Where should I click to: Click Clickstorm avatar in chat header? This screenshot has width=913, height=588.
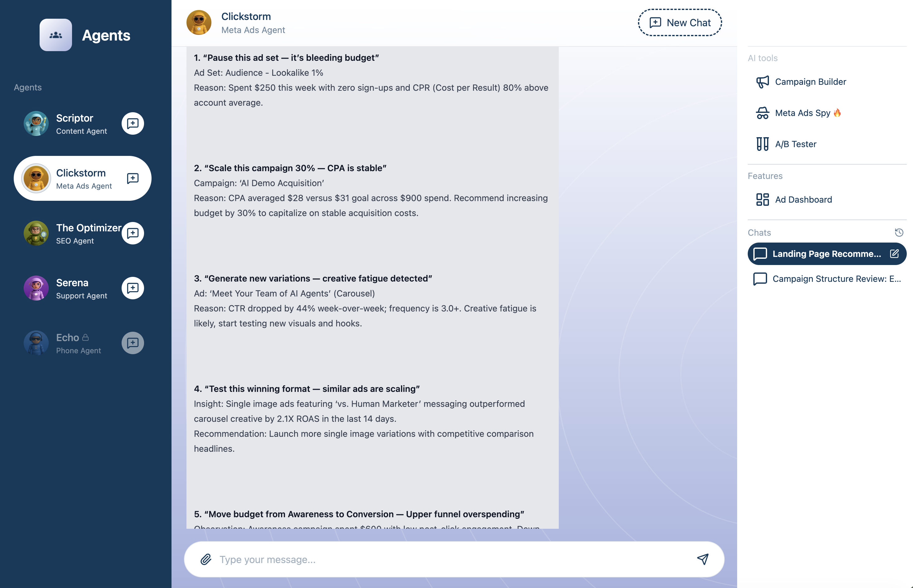pos(199,22)
